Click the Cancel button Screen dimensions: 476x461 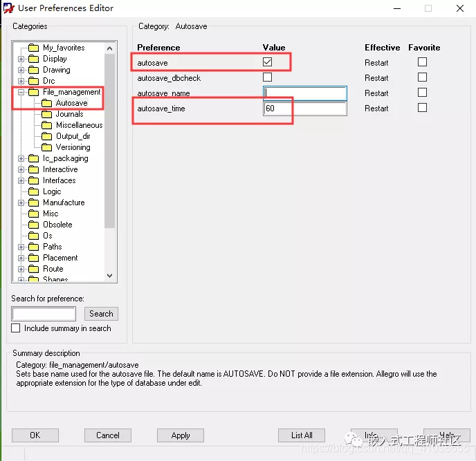coord(108,435)
